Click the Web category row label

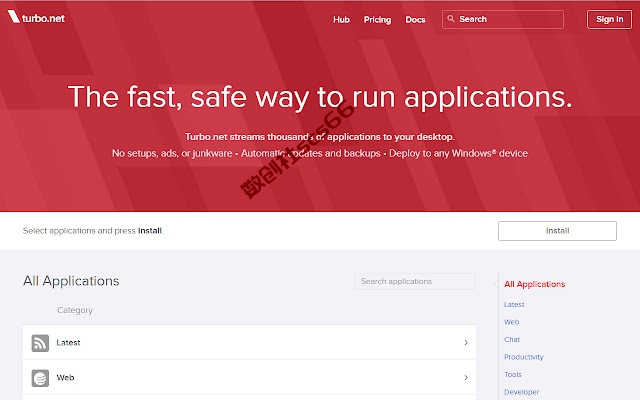coord(65,378)
